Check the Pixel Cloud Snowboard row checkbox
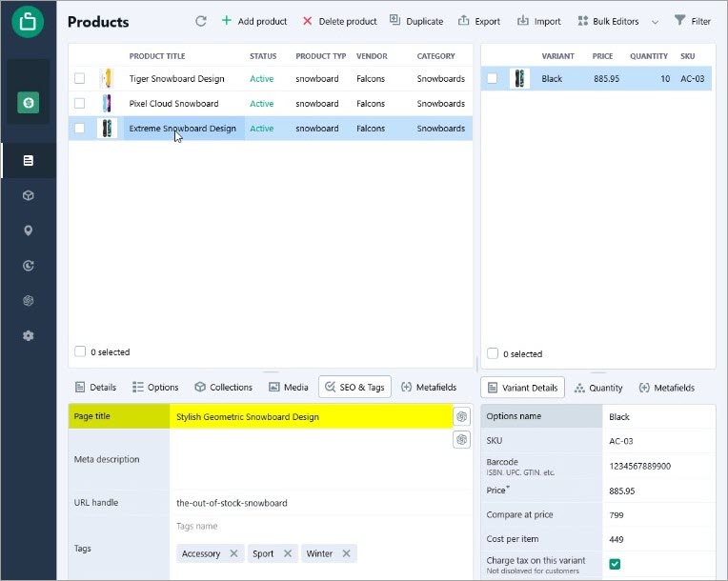This screenshot has height=581, width=728. click(x=80, y=103)
